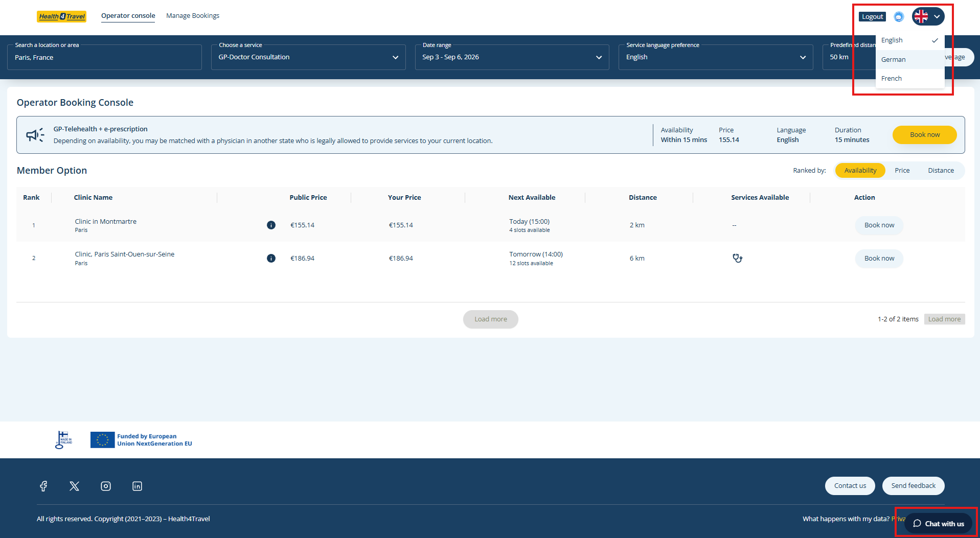Book now at Clinic in Montmartre

pos(879,225)
